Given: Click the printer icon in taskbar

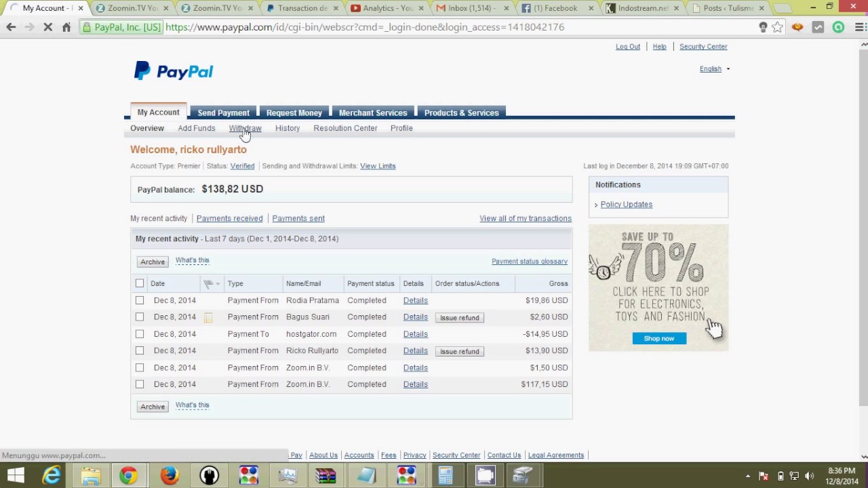Looking at the screenshot, I should (524, 475).
